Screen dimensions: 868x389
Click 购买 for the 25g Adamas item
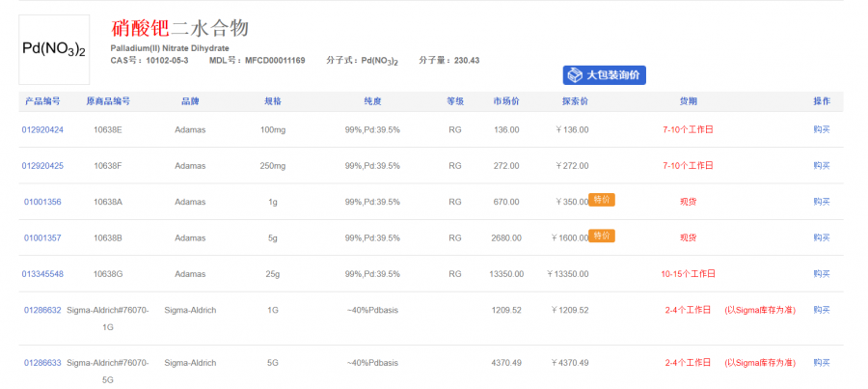click(x=821, y=274)
